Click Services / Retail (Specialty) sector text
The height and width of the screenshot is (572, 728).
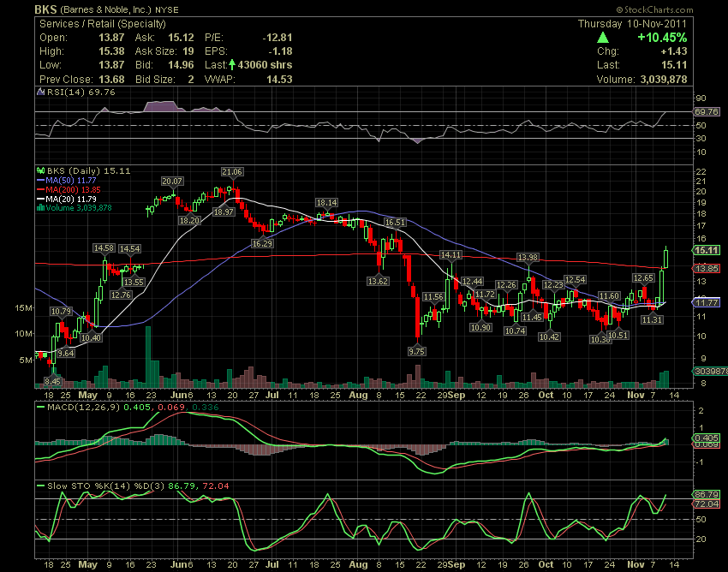tap(103, 24)
